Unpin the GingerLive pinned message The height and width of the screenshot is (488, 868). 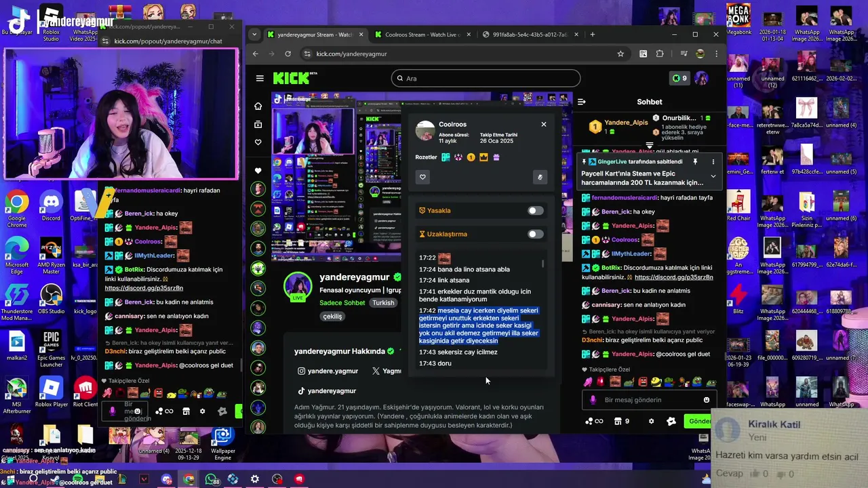695,162
